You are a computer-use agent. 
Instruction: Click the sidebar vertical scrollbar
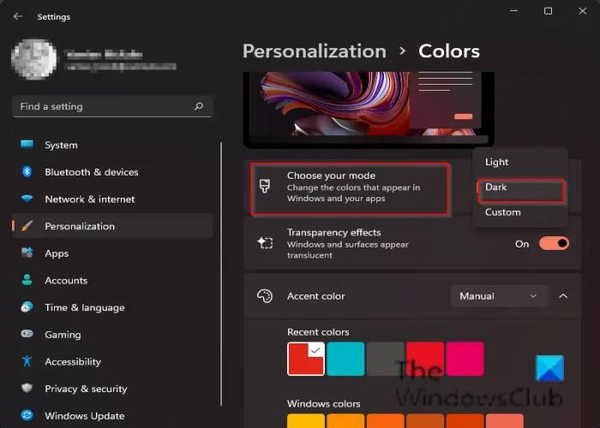[221, 274]
